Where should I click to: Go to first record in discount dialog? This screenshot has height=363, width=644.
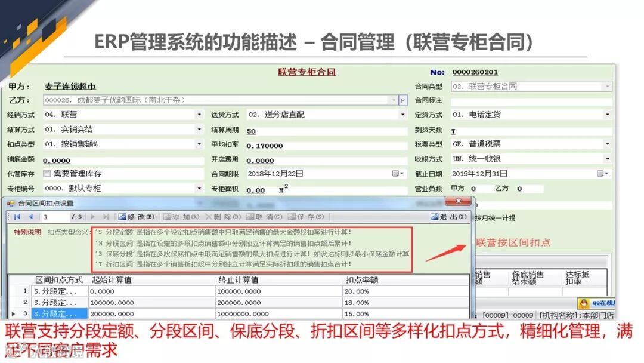(17, 217)
